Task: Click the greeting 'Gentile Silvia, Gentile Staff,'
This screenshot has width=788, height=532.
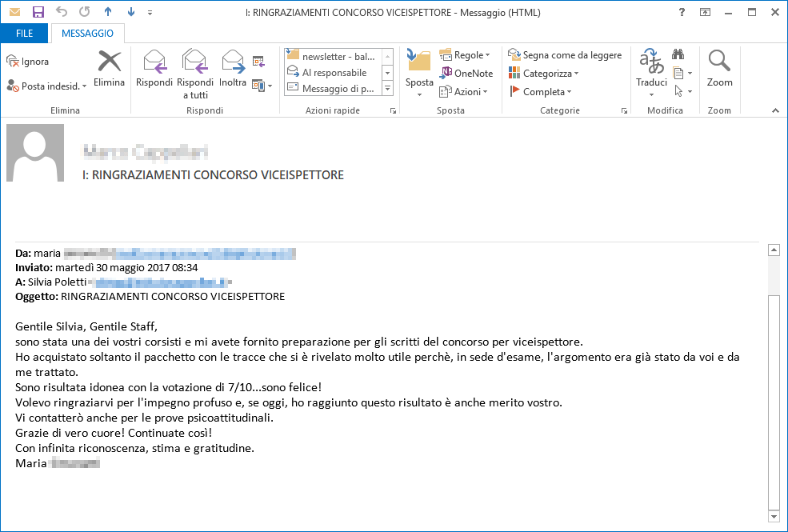Action: coord(86,326)
